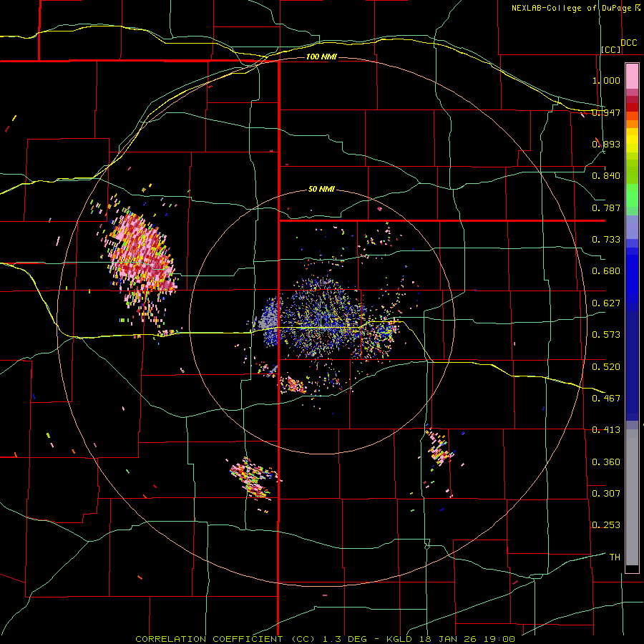Image resolution: width=644 pixels, height=644 pixels.
Task: Select the 0.947 scale value
Action: point(606,112)
